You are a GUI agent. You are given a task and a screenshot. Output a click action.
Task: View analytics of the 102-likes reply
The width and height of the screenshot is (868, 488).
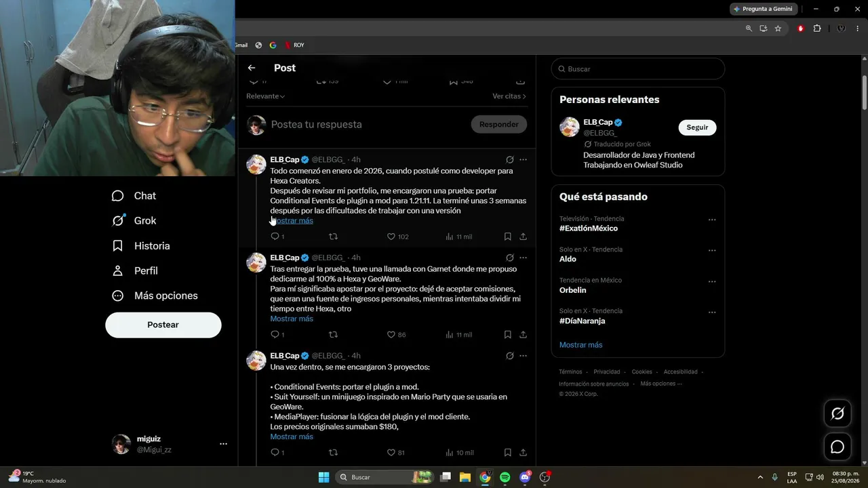pos(458,237)
